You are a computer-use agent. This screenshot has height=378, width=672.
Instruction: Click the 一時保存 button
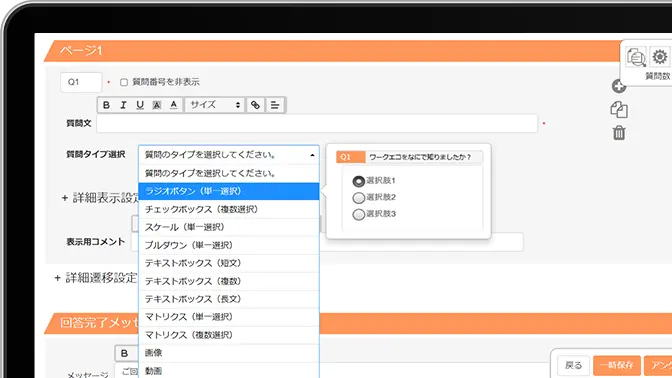pos(617,365)
